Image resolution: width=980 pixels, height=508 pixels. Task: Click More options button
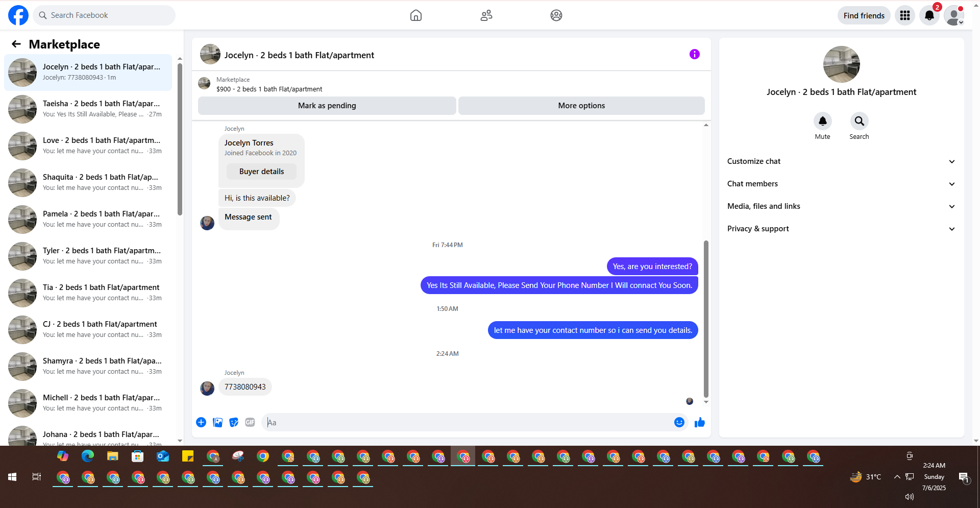[581, 106]
